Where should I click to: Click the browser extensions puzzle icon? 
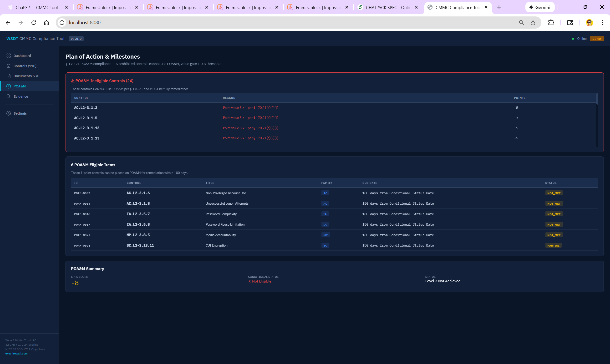click(x=551, y=23)
